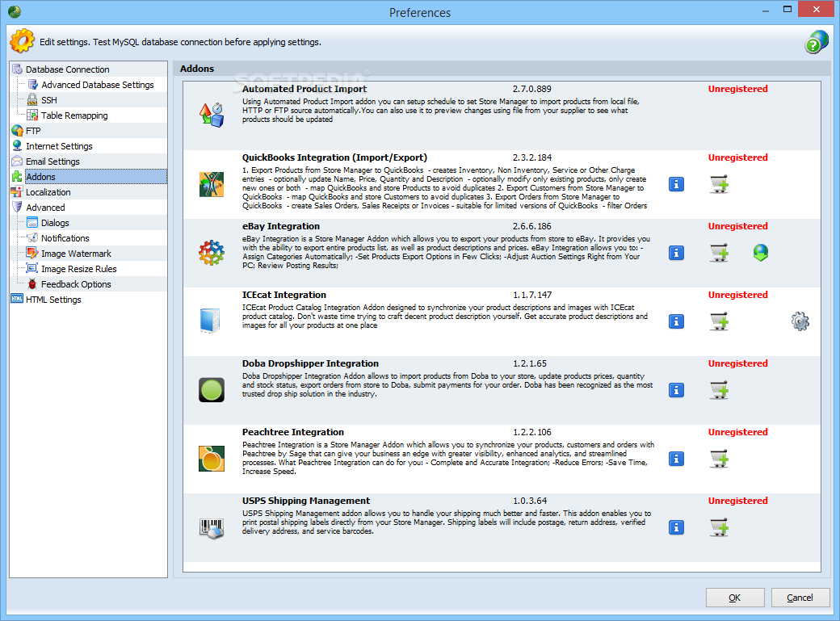Click the USPS barcode scanner icon
The height and width of the screenshot is (621, 840).
[x=212, y=528]
